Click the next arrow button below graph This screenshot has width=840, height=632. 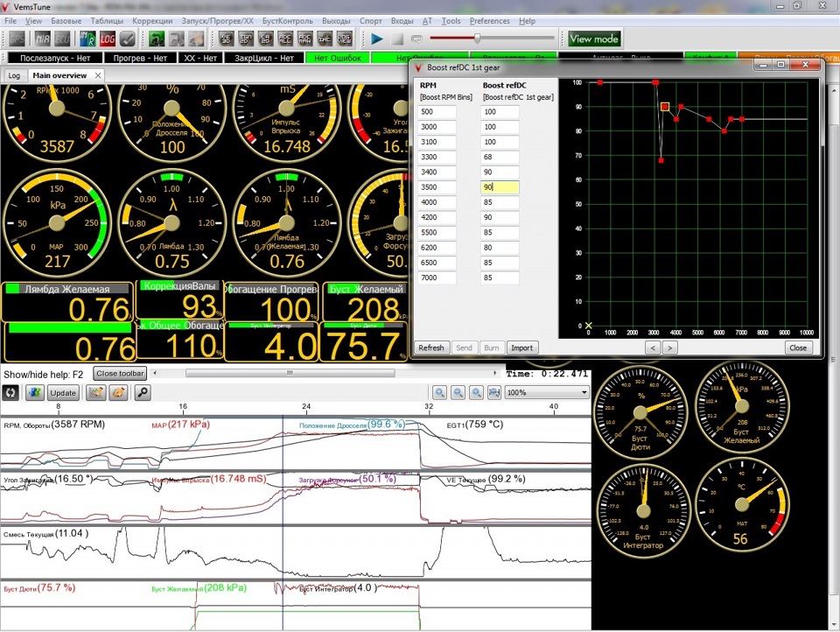click(x=669, y=348)
